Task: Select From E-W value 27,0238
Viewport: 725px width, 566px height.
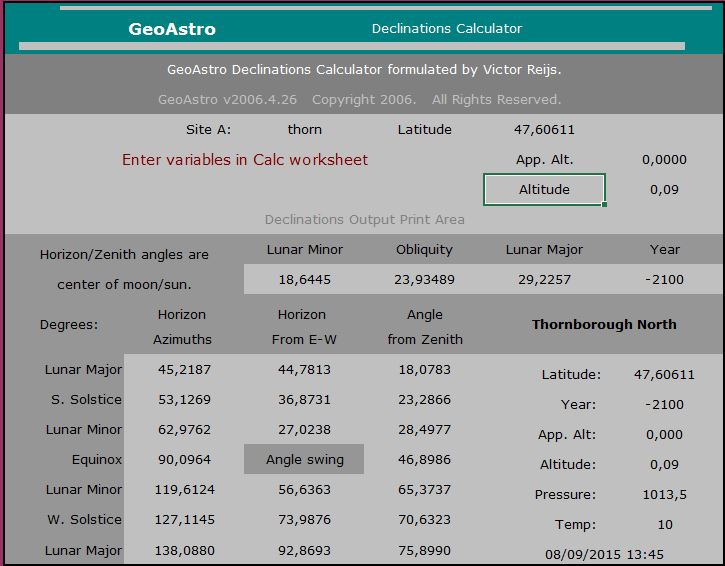Action: pyautogui.click(x=304, y=430)
